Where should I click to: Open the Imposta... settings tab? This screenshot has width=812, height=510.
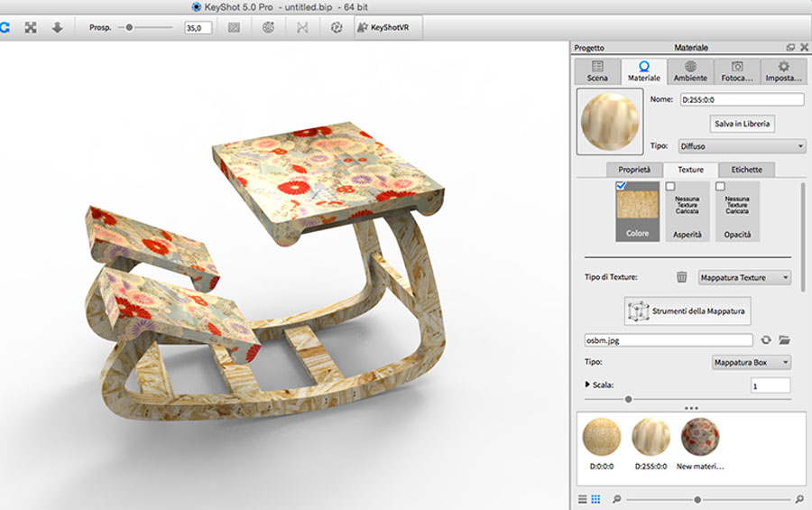point(783,71)
